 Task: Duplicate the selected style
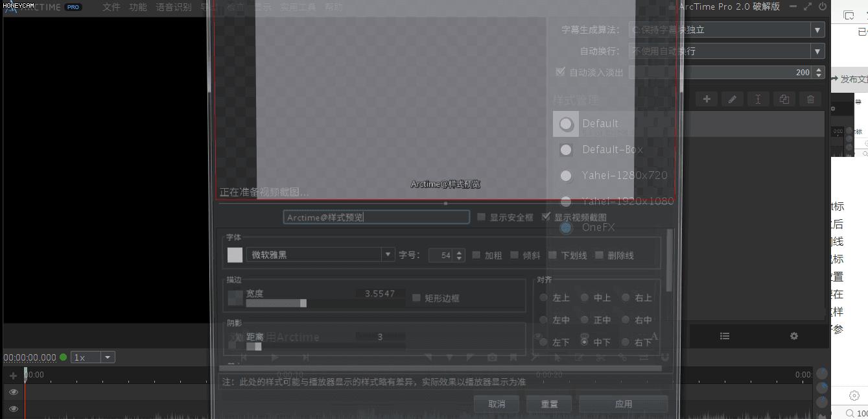click(784, 99)
